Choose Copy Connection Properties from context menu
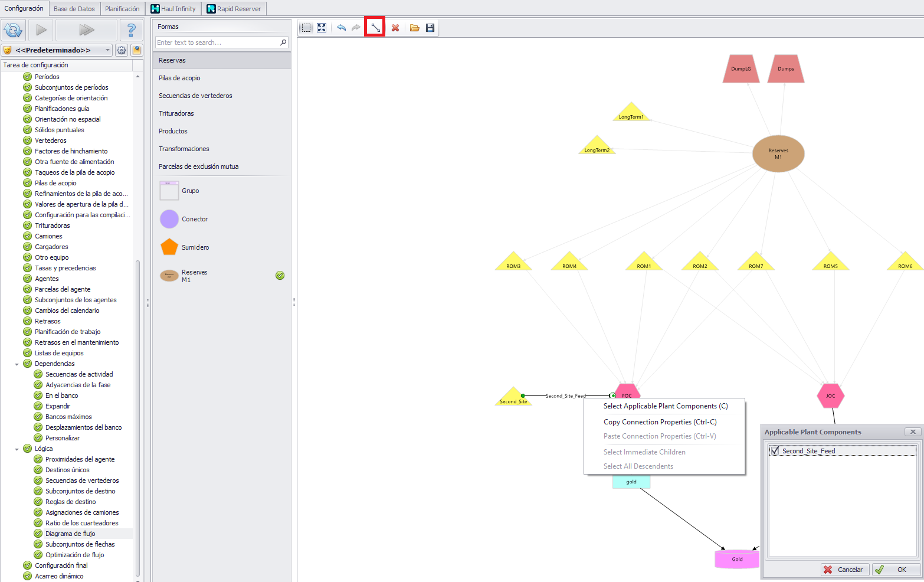This screenshot has width=924, height=582. pos(660,422)
